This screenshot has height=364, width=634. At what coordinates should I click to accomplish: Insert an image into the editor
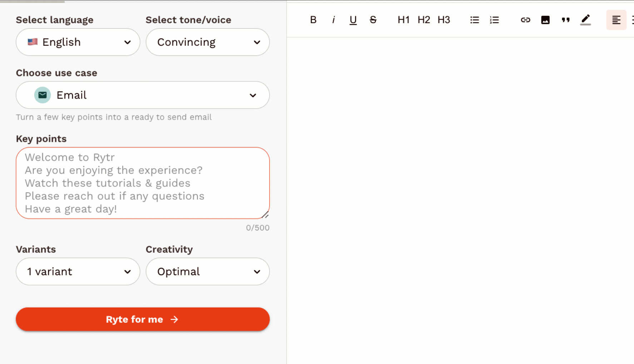(545, 20)
